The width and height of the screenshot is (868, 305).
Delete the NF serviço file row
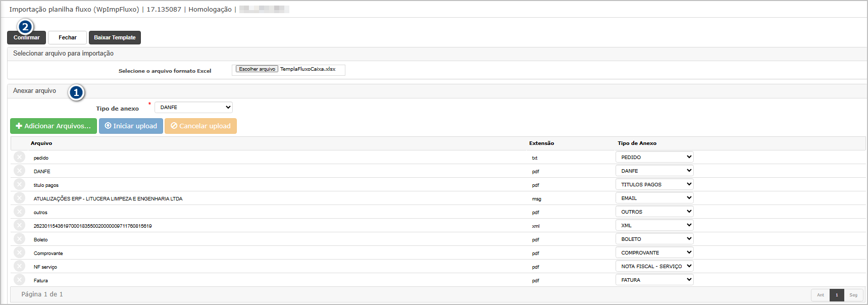pos(19,266)
